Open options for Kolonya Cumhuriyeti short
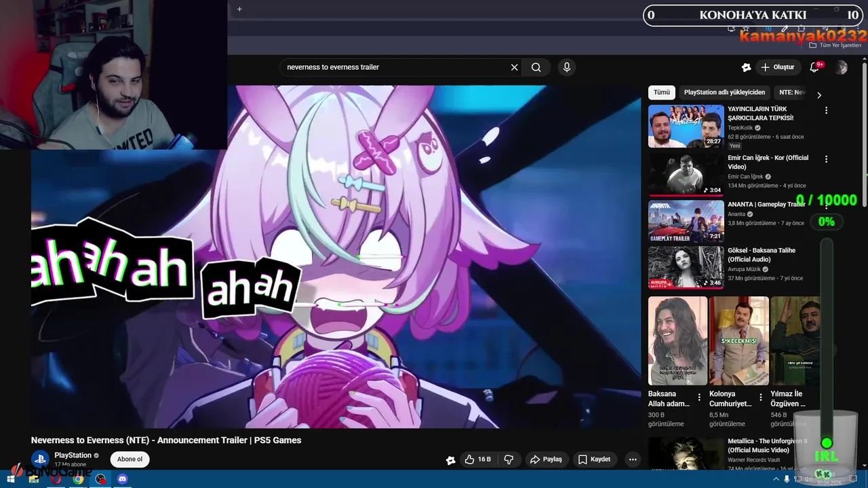The height and width of the screenshot is (488, 868). [761, 398]
